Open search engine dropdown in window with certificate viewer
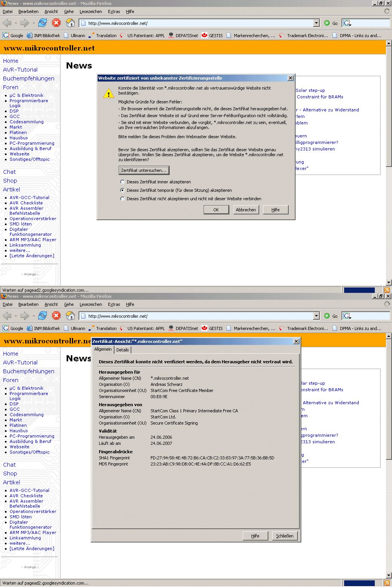392x588 pixels. [x=347, y=316]
